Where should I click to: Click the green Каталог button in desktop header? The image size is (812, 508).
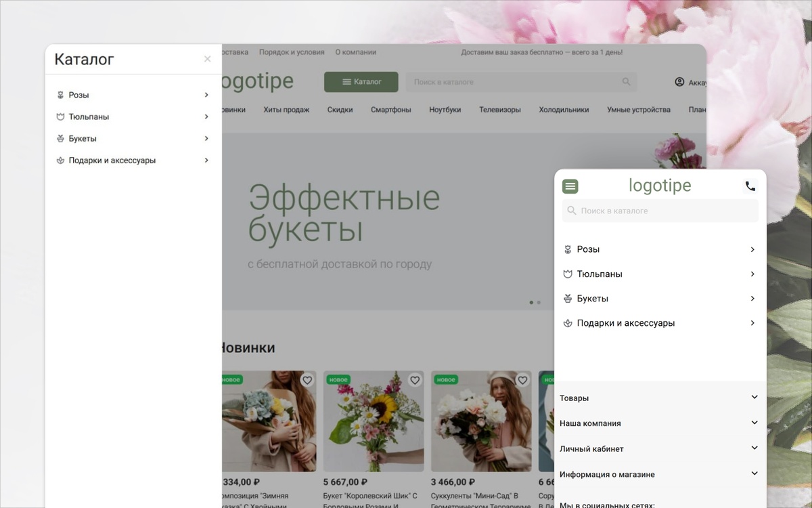pos(361,82)
